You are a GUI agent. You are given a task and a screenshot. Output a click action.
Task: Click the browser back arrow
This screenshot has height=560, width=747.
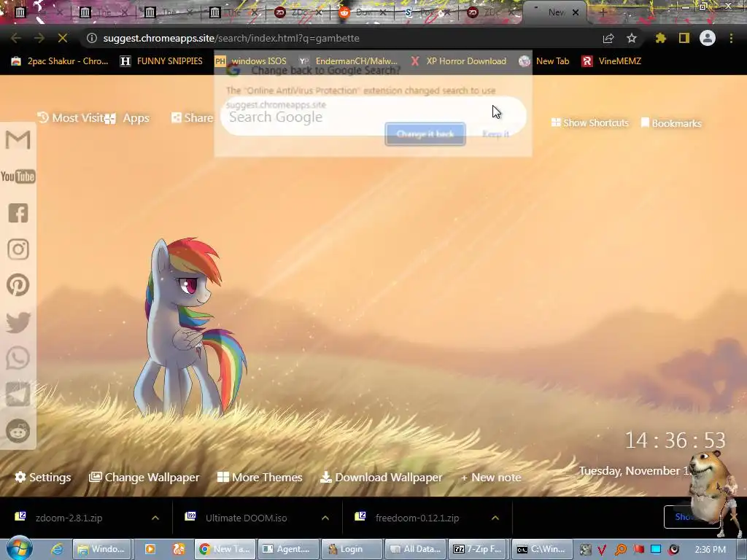pyautogui.click(x=16, y=38)
